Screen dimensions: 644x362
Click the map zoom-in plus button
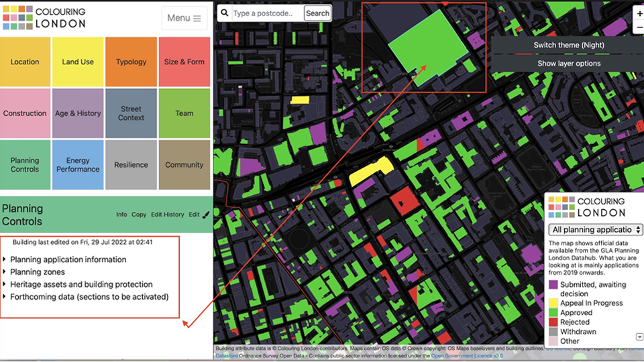[639, 13]
